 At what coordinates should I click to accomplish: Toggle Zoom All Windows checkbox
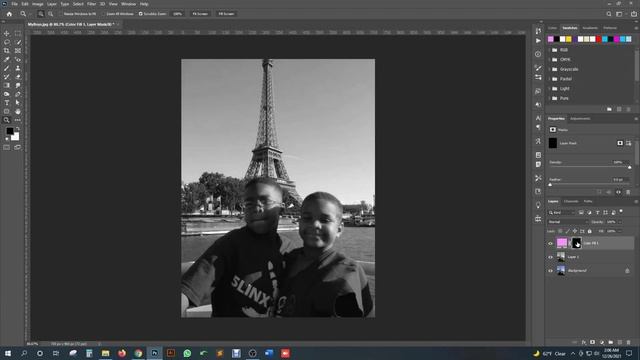click(x=104, y=14)
